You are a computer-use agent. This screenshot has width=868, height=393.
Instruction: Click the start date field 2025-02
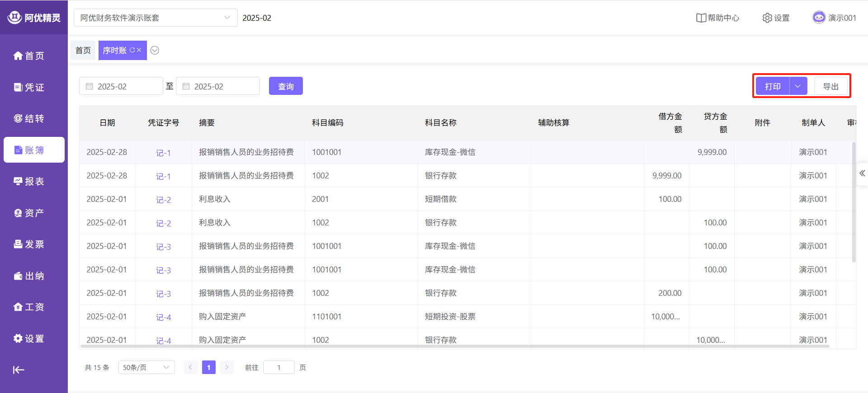[x=121, y=86]
